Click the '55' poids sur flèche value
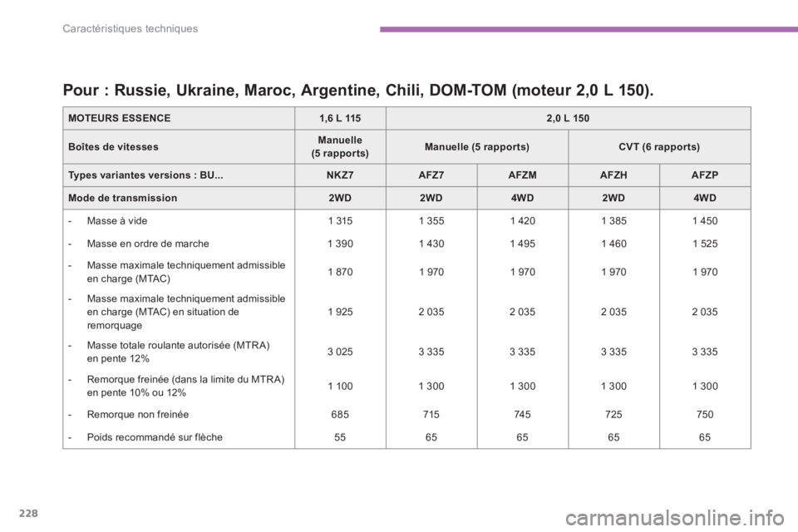The width and height of the screenshot is (798, 532). tap(340, 437)
